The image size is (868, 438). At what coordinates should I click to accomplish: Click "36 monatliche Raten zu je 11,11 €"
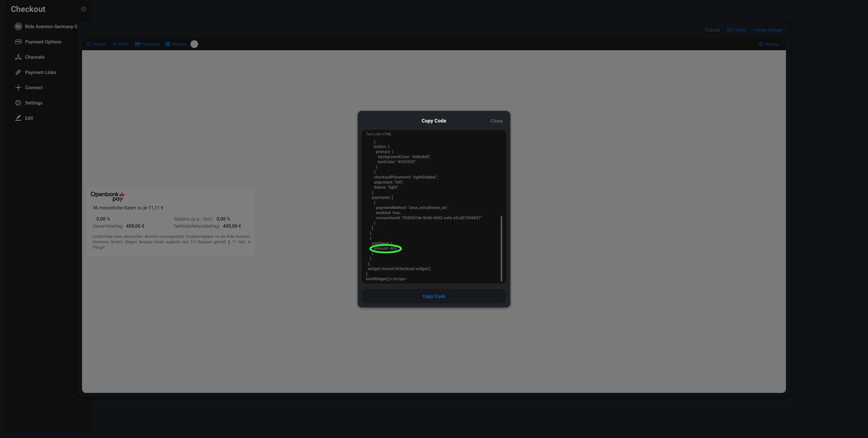tap(128, 208)
